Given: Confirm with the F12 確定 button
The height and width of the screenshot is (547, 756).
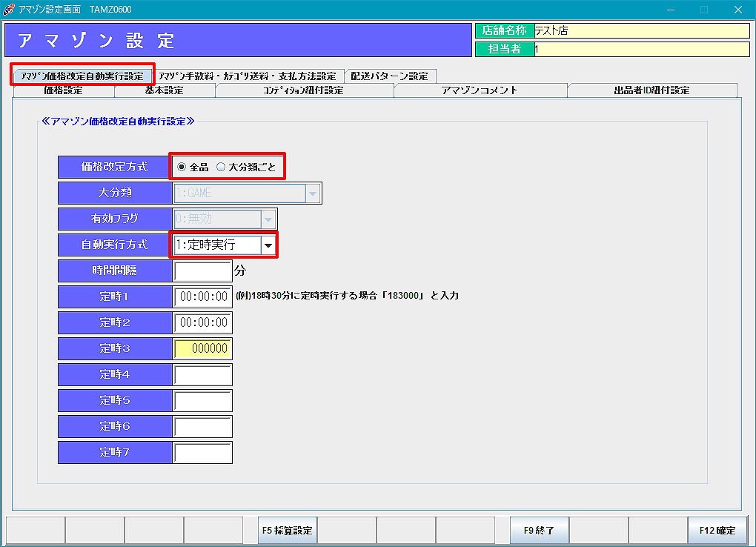Looking at the screenshot, I should point(717,531).
